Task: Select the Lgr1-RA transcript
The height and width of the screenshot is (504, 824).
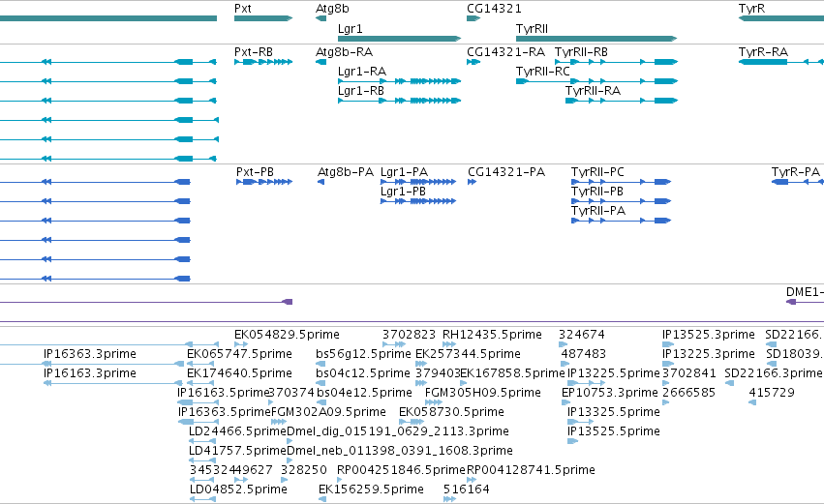Action: 399,81
